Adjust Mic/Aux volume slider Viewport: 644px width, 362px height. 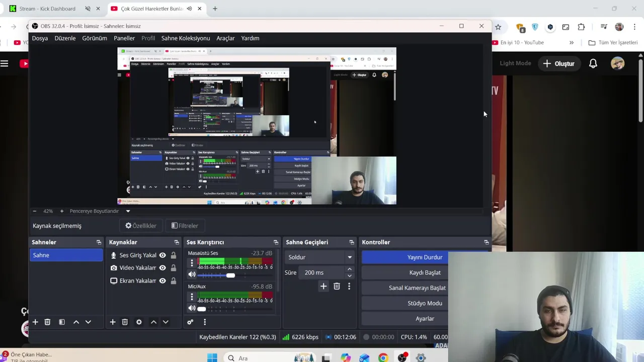coord(202,309)
